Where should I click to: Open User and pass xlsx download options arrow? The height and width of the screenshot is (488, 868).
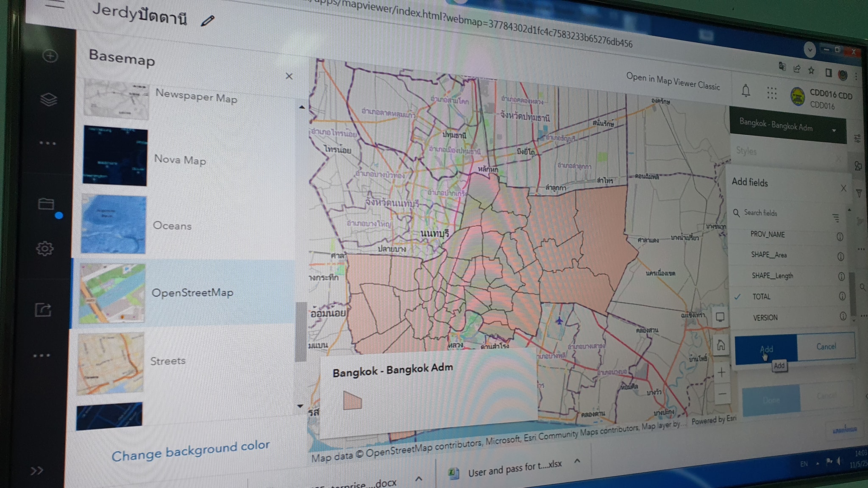click(x=577, y=461)
